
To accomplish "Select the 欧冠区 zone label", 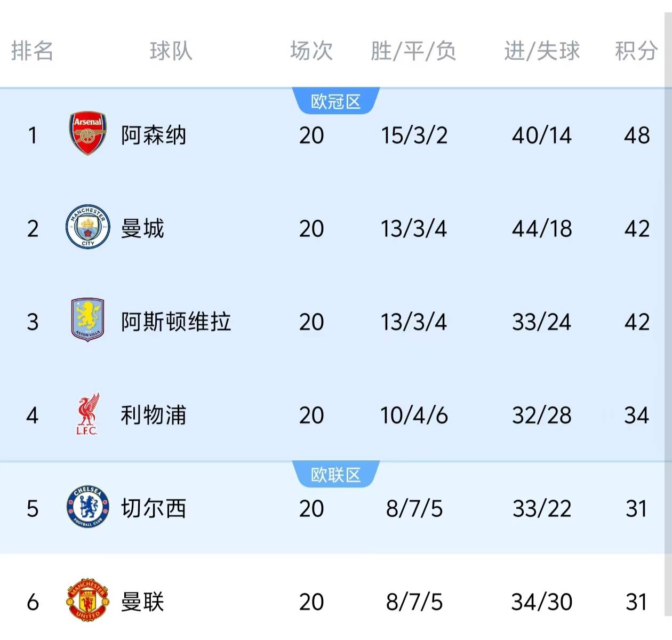I will (x=336, y=101).
